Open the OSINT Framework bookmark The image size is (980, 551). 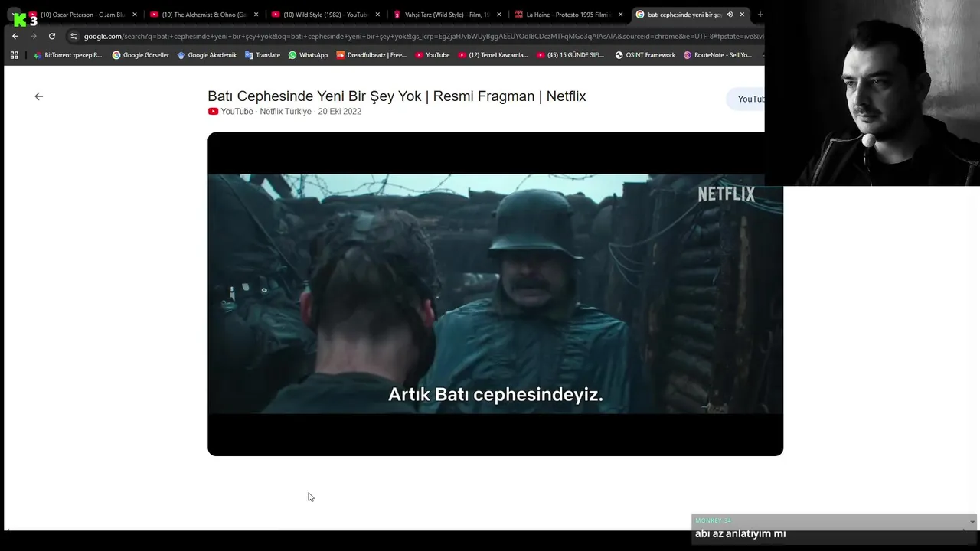pos(645,55)
